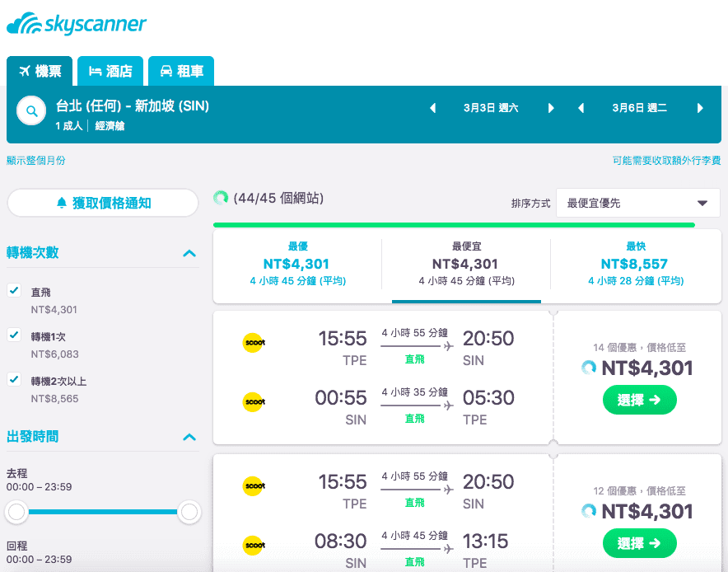Click 經濟艙 cabin class text
The width and height of the screenshot is (728, 572).
(x=110, y=126)
